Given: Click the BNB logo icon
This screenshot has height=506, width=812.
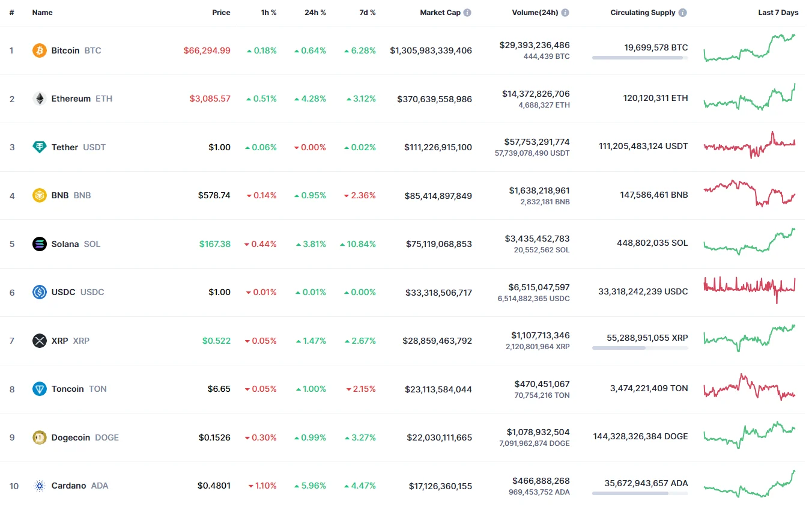Looking at the screenshot, I should point(39,195).
